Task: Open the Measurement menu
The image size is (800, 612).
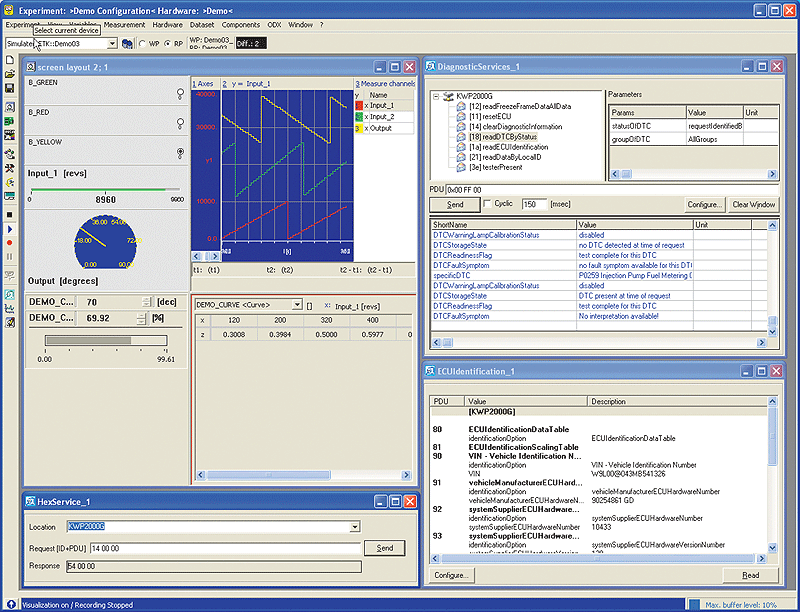Action: [124, 24]
